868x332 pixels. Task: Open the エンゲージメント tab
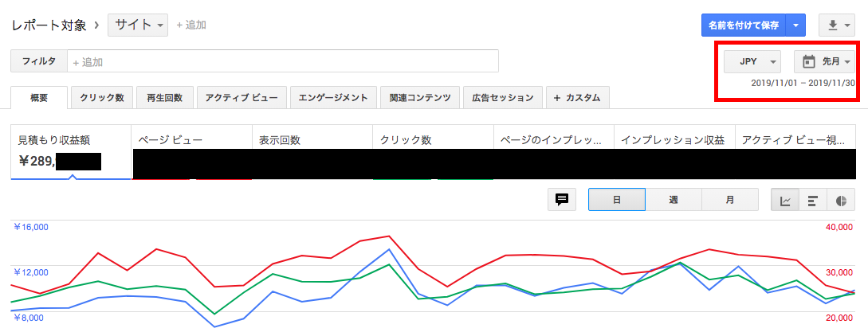[x=332, y=98]
